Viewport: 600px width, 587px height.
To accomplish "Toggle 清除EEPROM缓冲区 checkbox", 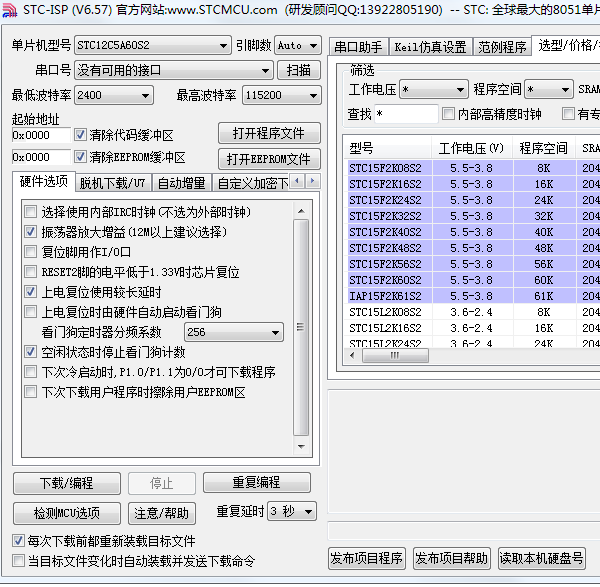I will pos(80,157).
